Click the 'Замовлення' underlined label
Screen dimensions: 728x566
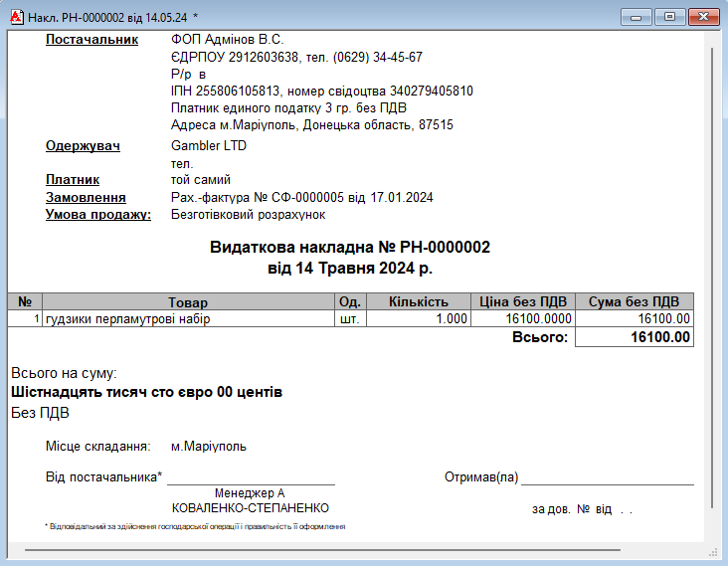point(86,198)
